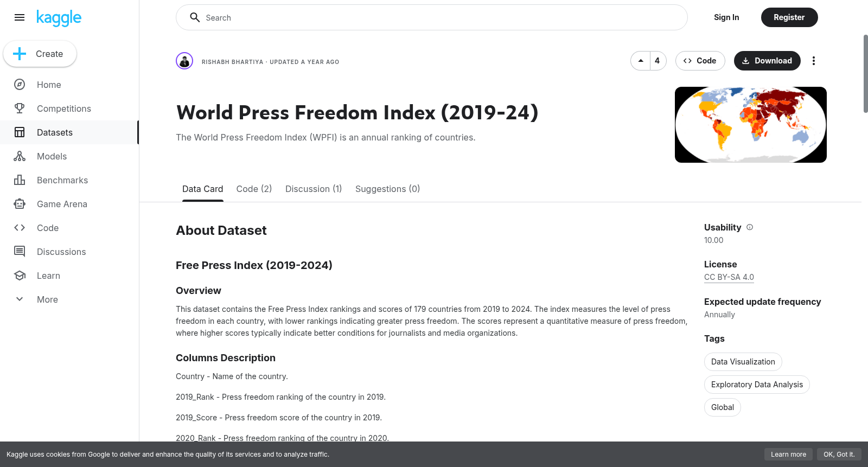Click the Create plus button
868x467 pixels.
point(40,54)
